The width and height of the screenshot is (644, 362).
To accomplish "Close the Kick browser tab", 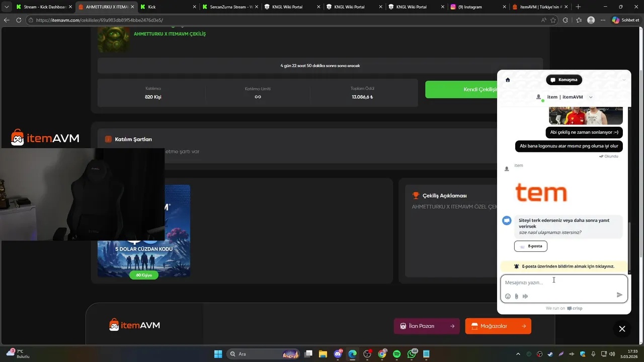I will [194, 7].
